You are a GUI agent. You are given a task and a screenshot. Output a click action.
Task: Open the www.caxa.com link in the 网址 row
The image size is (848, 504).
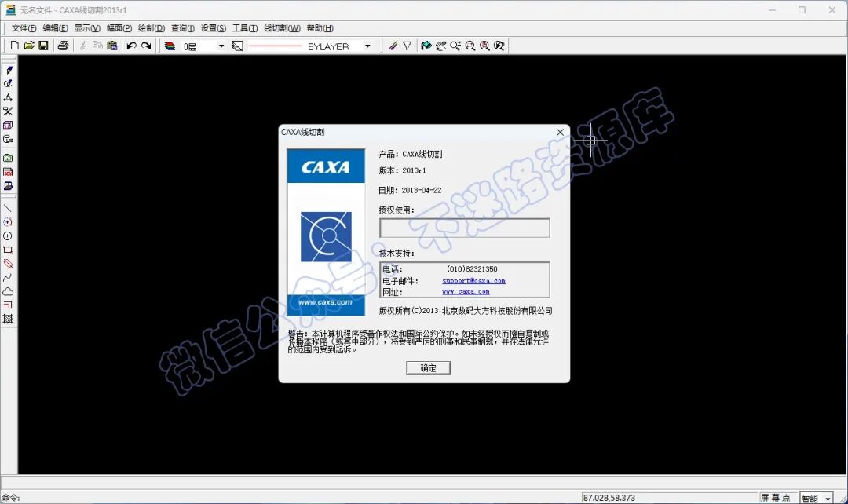pyautogui.click(x=466, y=292)
